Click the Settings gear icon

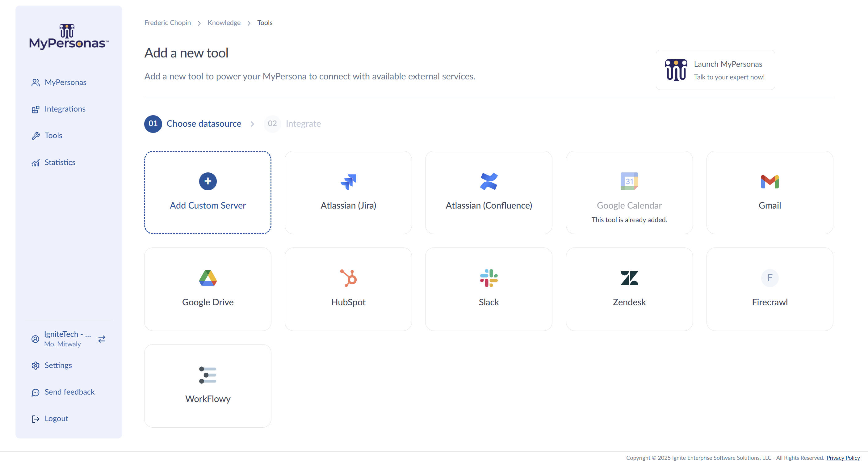pyautogui.click(x=36, y=366)
